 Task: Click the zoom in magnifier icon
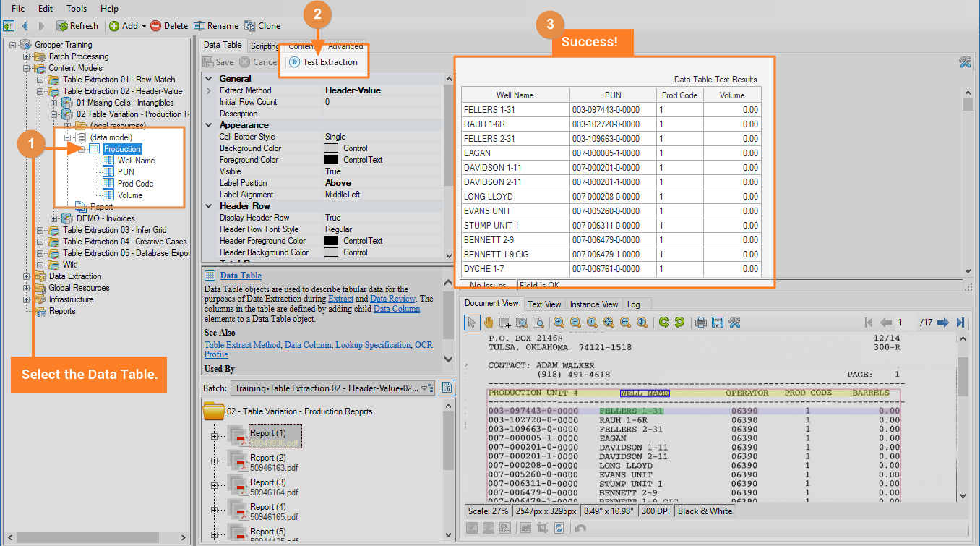click(x=559, y=323)
